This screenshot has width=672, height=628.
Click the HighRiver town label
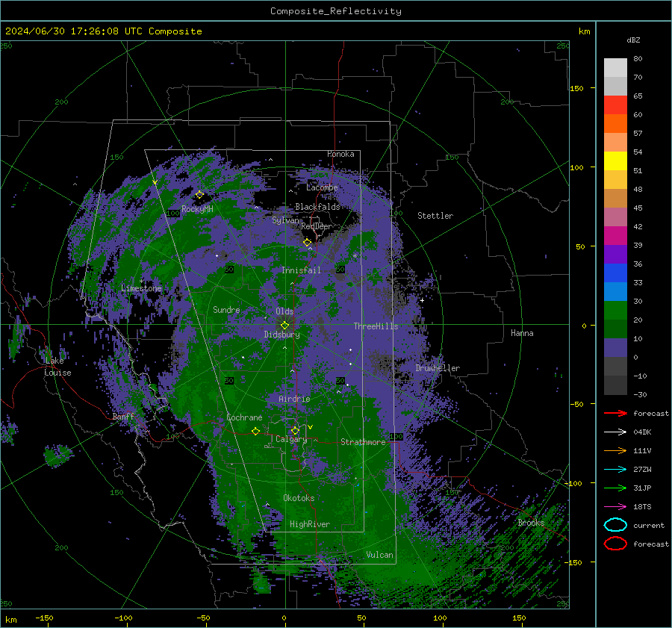(310, 524)
